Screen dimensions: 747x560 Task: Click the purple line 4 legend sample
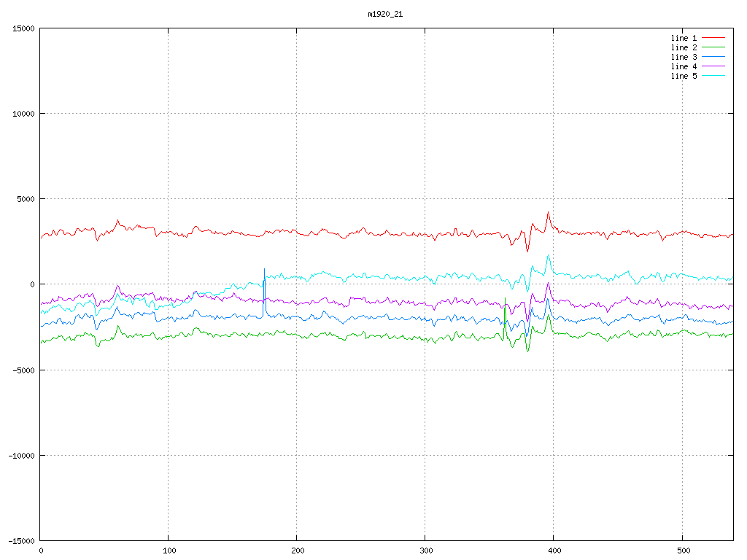point(713,66)
